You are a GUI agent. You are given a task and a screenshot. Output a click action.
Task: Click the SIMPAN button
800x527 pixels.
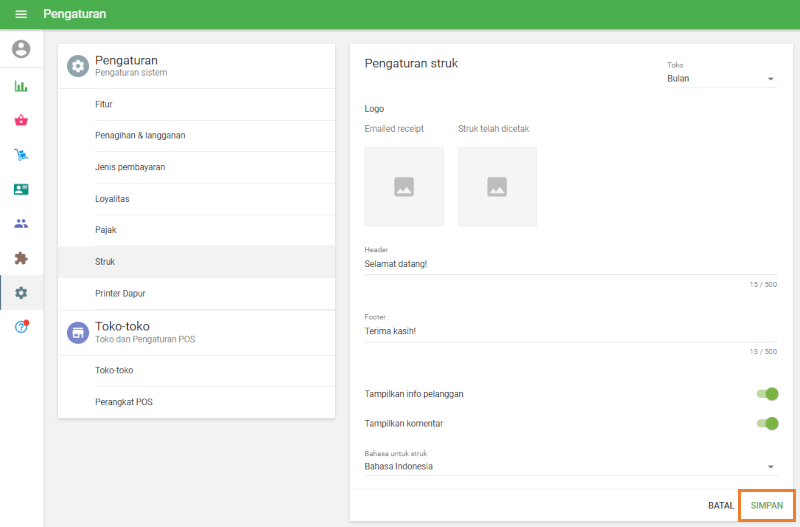767,506
